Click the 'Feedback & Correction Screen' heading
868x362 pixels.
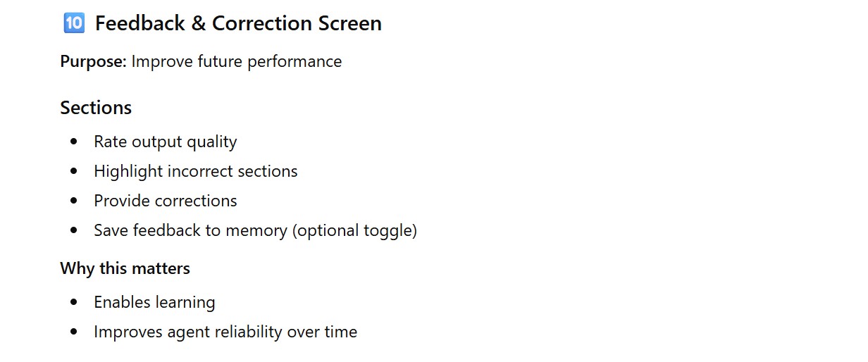click(x=238, y=23)
